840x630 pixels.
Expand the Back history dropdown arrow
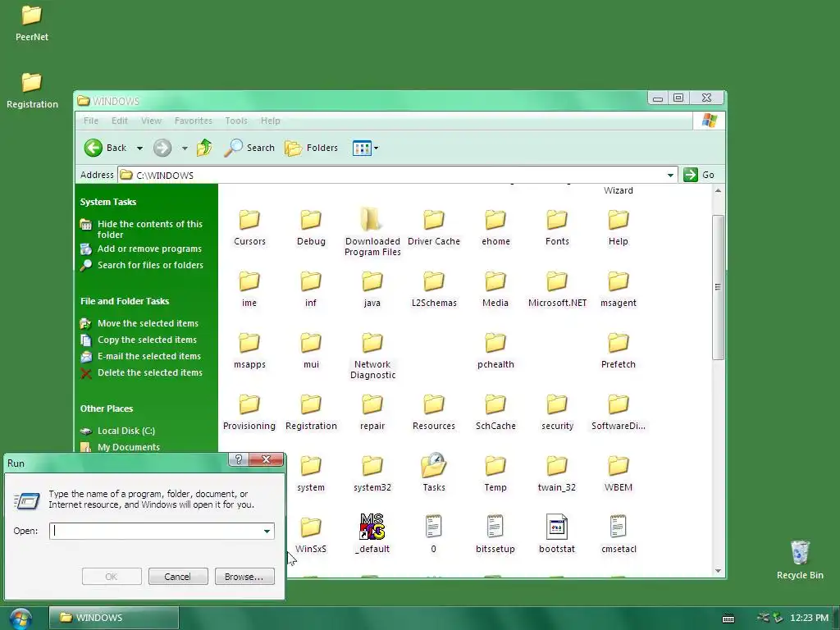pos(139,148)
